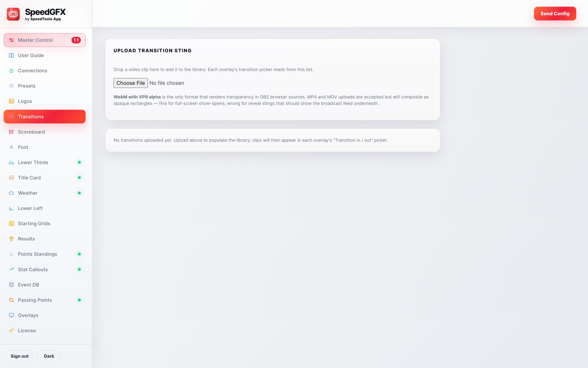
Task: Open the Overlays page
Action: tap(45, 315)
